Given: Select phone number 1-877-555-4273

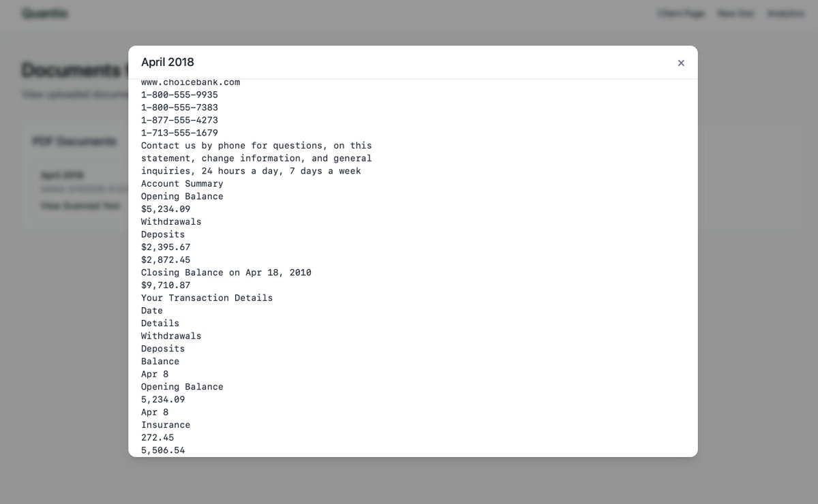Looking at the screenshot, I should point(180,120).
